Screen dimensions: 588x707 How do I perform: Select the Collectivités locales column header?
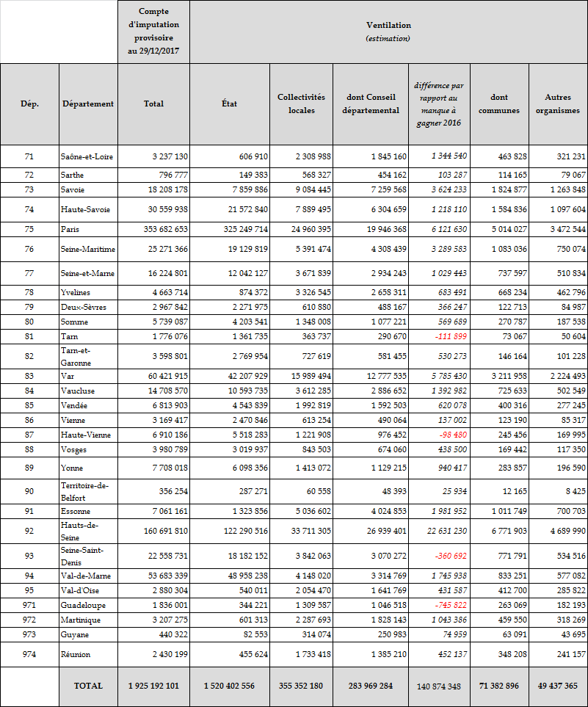(x=301, y=104)
